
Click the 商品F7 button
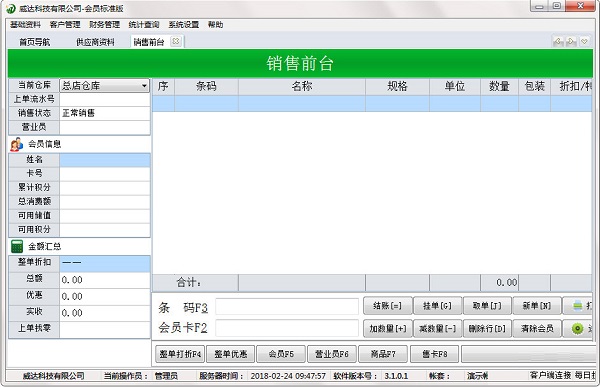click(383, 354)
